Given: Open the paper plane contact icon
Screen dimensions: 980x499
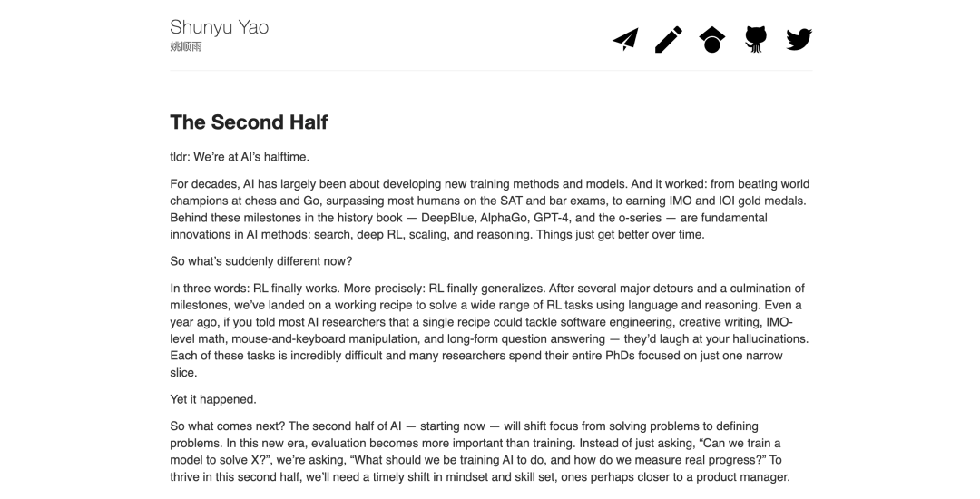Looking at the screenshot, I should (625, 39).
